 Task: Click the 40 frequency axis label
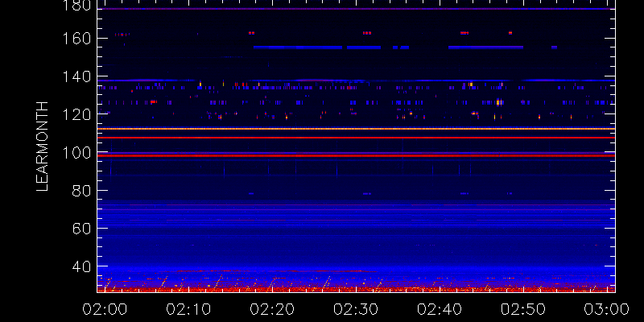click(x=81, y=267)
